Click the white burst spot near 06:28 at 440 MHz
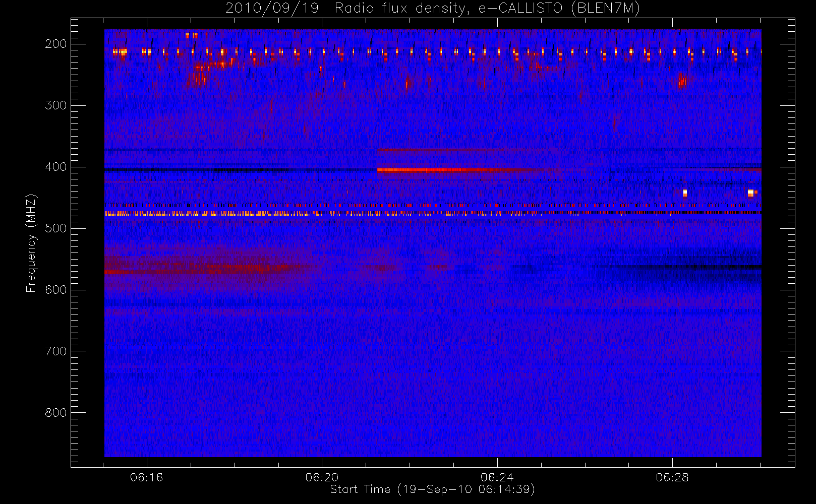This screenshot has width=816, height=504. (x=685, y=193)
